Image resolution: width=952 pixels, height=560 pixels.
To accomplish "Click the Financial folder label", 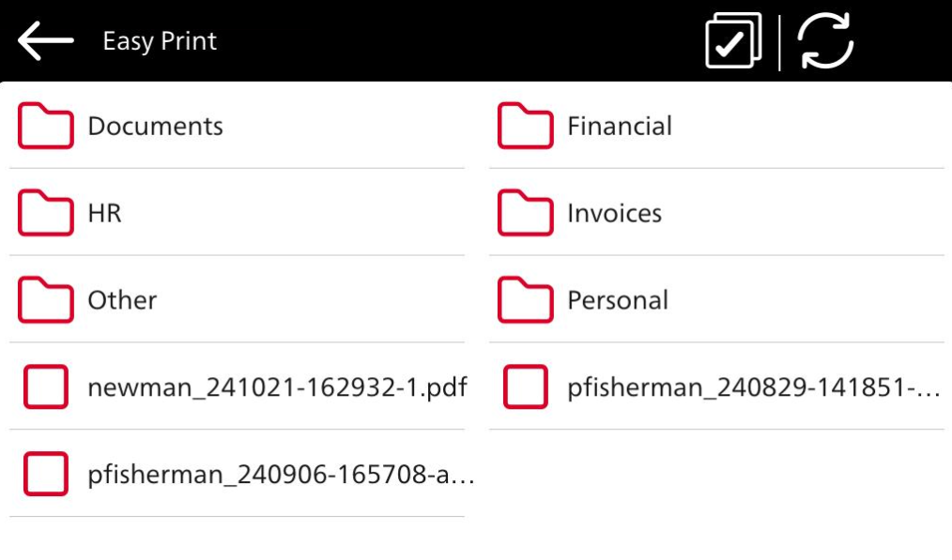I will (x=620, y=127).
